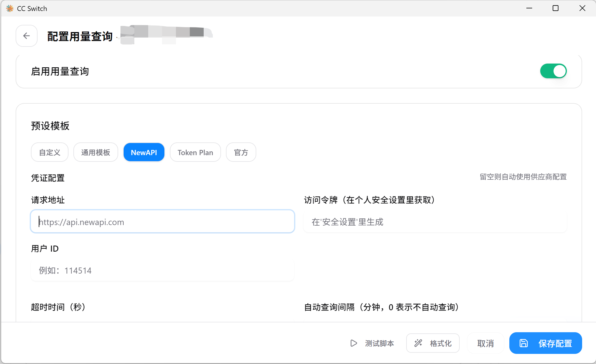
Task: Click the 凭证配置 section label
Action: point(48,178)
